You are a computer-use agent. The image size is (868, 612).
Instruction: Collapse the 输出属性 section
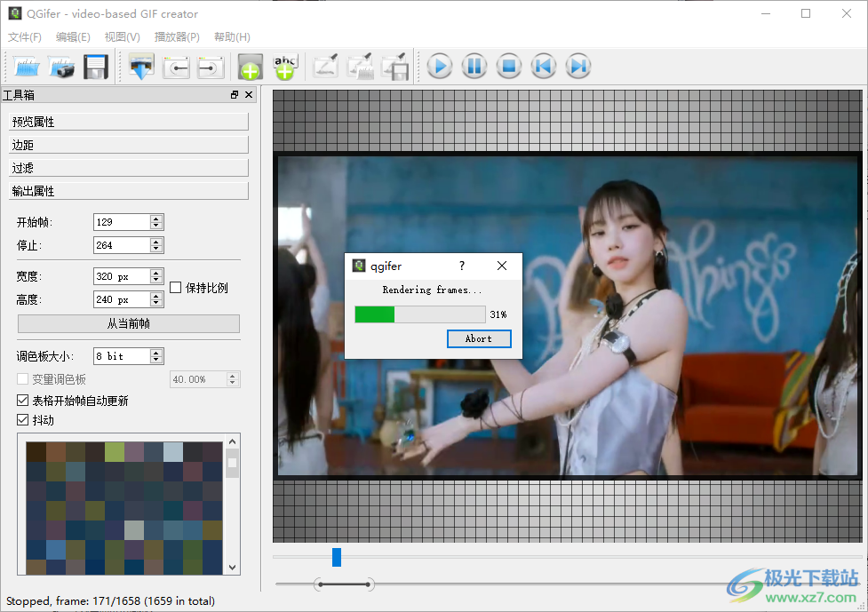(129, 191)
